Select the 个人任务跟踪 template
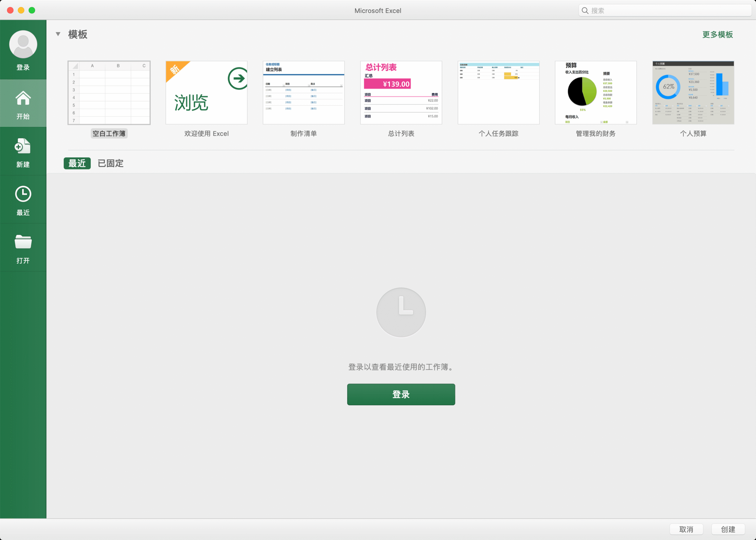756x540 pixels. [x=498, y=92]
